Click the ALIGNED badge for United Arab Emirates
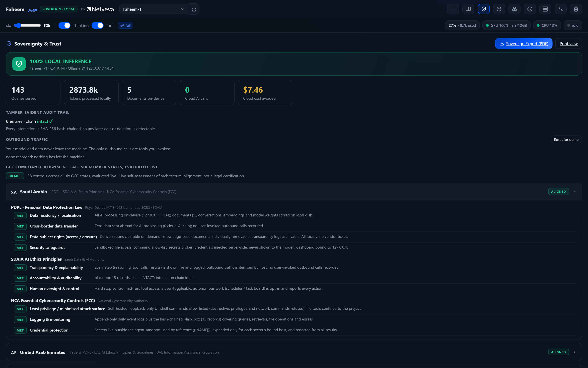The height and width of the screenshot is (368, 588). coord(558,352)
